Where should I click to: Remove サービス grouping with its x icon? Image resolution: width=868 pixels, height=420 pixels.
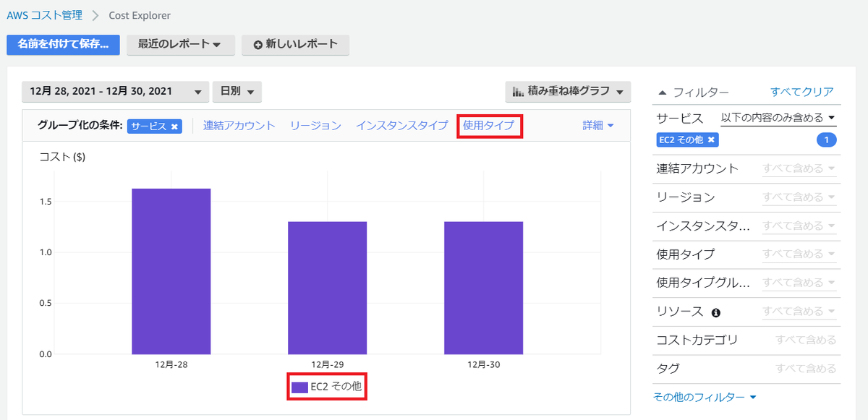click(x=174, y=126)
